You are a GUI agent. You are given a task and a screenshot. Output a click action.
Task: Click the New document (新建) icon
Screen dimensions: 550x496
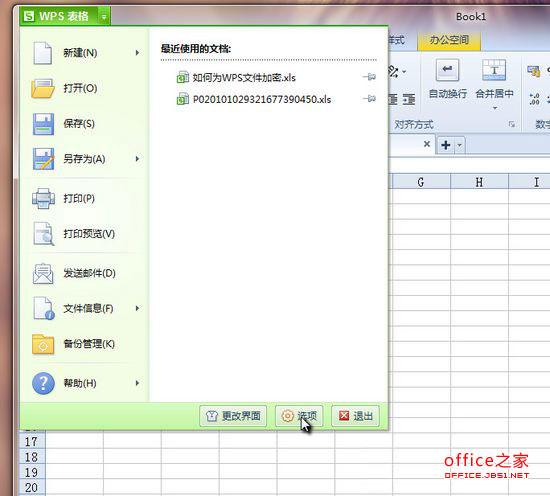(x=42, y=53)
